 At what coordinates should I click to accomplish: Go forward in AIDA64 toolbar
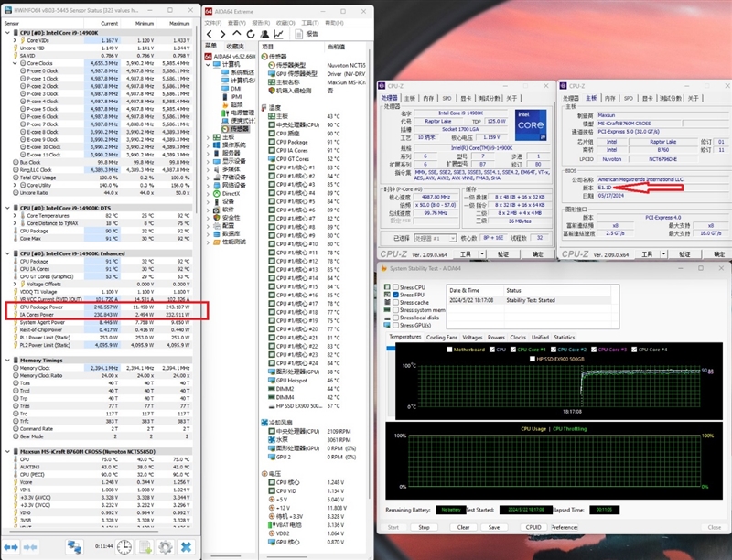pyautogui.click(x=222, y=34)
